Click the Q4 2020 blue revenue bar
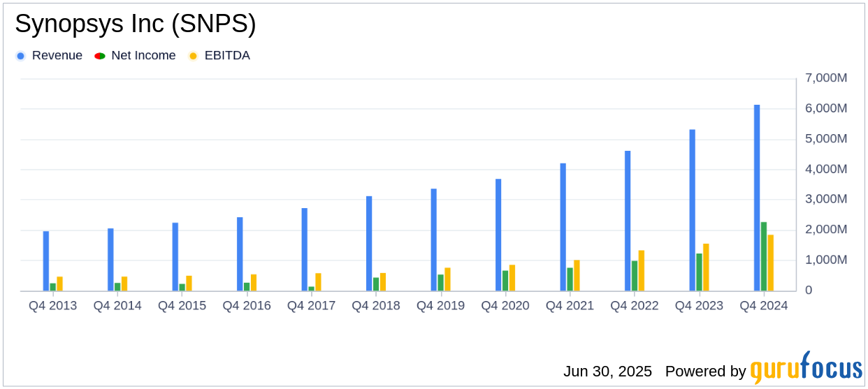868x389 pixels. (498, 235)
